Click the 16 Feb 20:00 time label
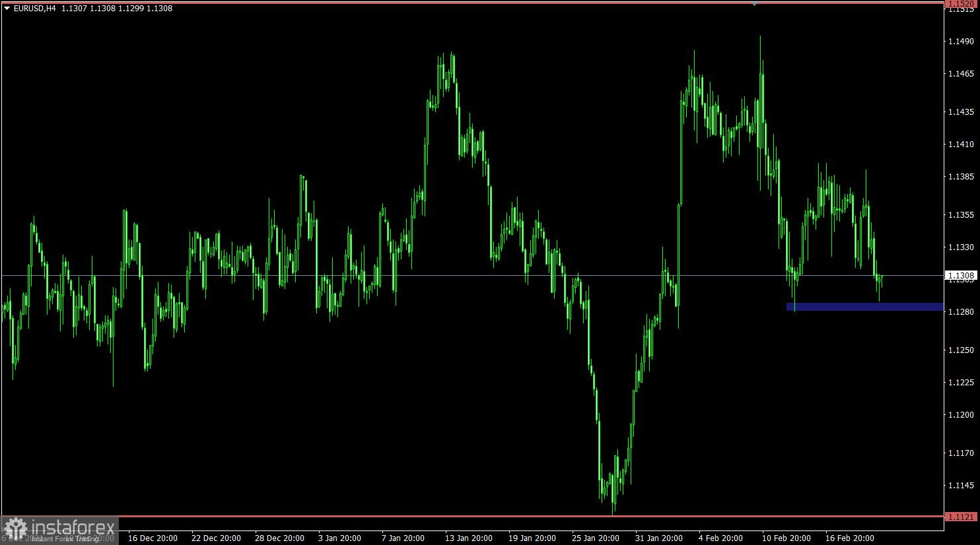 click(x=849, y=538)
